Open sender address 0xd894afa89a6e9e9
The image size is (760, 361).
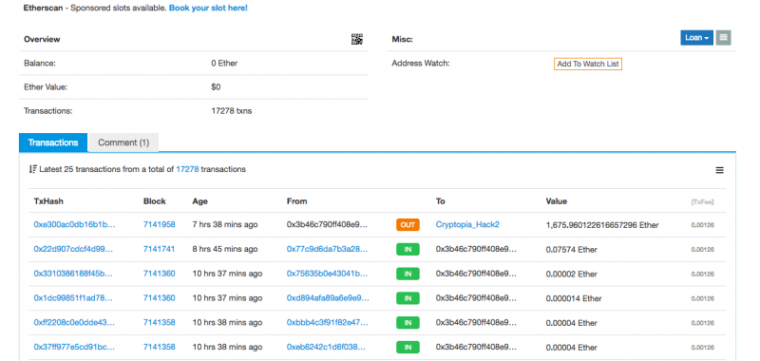[x=328, y=298]
